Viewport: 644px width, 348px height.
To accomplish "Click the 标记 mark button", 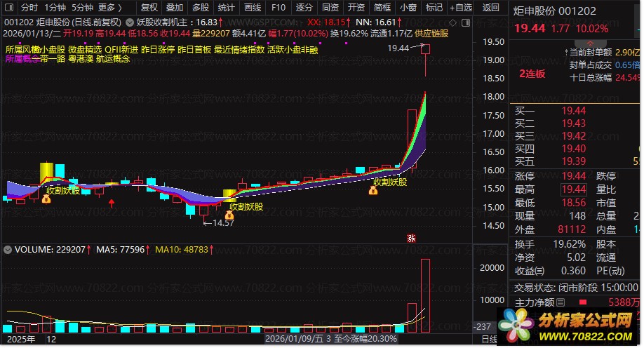I will point(434,8).
